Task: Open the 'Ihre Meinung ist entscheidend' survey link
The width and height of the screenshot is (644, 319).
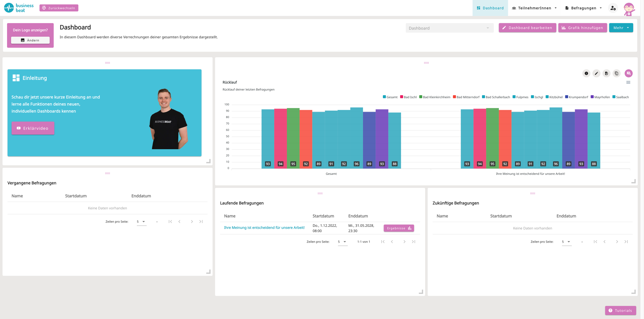Action: (264, 228)
